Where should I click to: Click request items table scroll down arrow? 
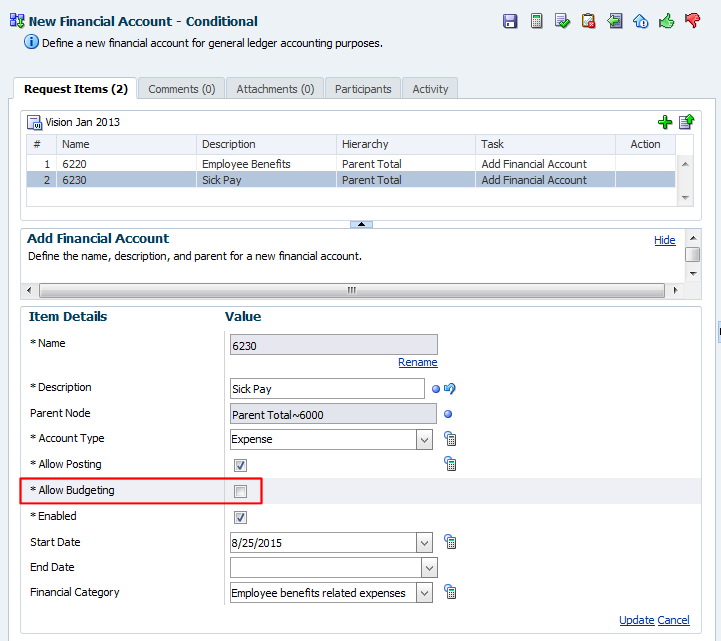pyautogui.click(x=685, y=198)
